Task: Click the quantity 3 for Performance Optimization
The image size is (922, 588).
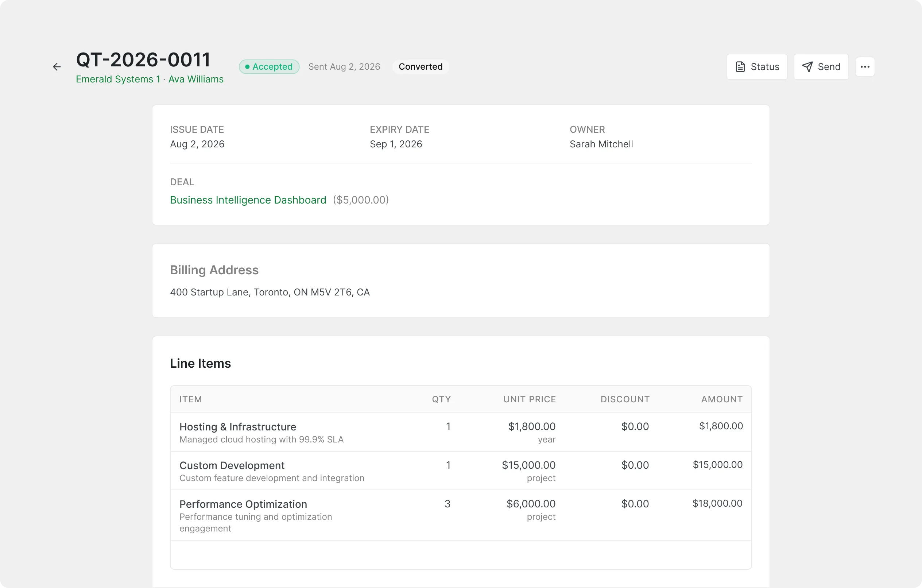Action: pyautogui.click(x=447, y=504)
